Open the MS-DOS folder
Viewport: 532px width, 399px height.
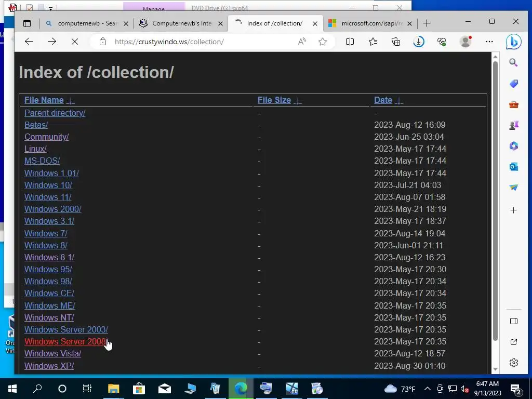42,161
